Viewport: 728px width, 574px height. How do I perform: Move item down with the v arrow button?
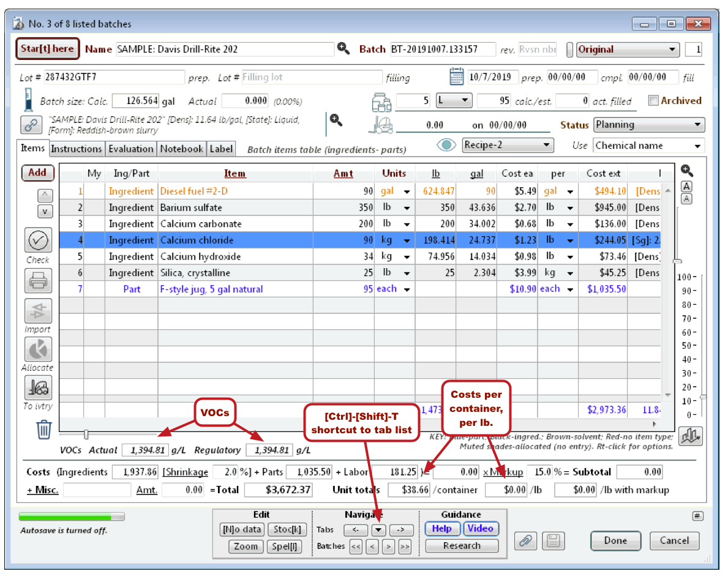coord(45,211)
